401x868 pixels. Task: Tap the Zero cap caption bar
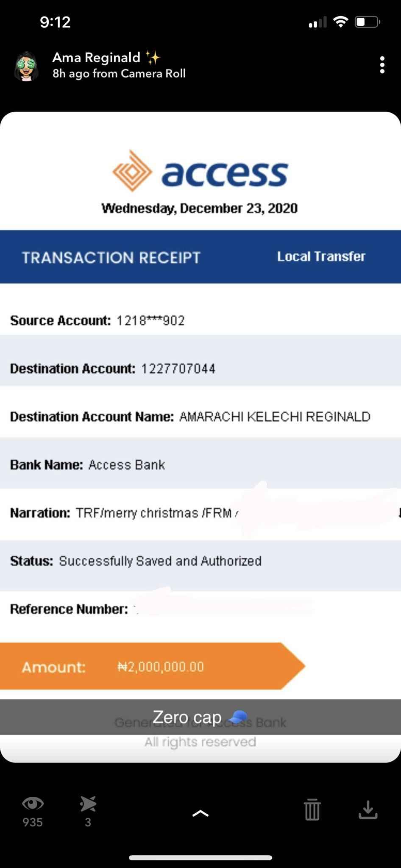200,717
